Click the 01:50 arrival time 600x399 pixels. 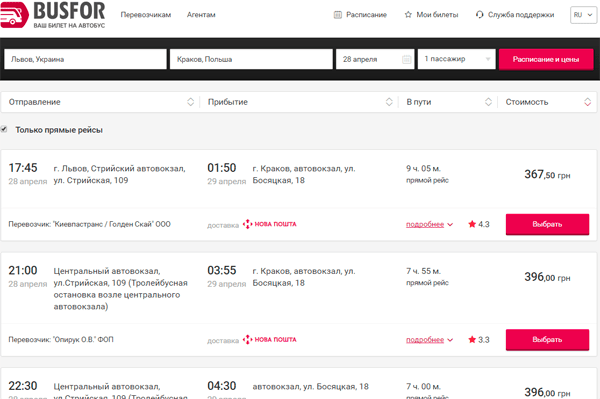click(x=222, y=168)
